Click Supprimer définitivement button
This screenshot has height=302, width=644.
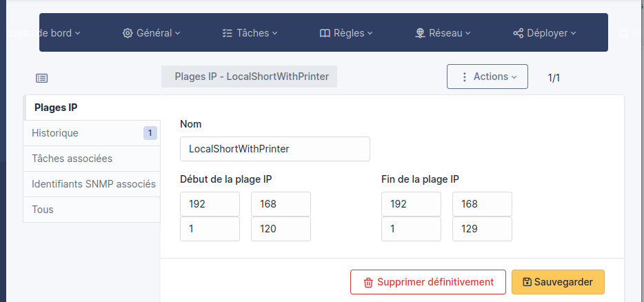click(428, 282)
